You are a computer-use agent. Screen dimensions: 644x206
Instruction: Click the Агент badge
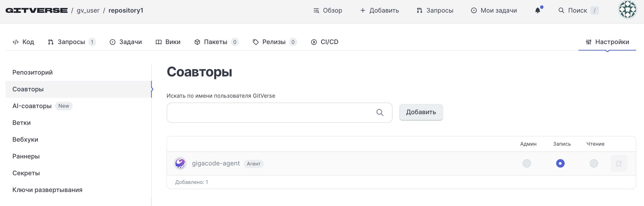pos(254,164)
